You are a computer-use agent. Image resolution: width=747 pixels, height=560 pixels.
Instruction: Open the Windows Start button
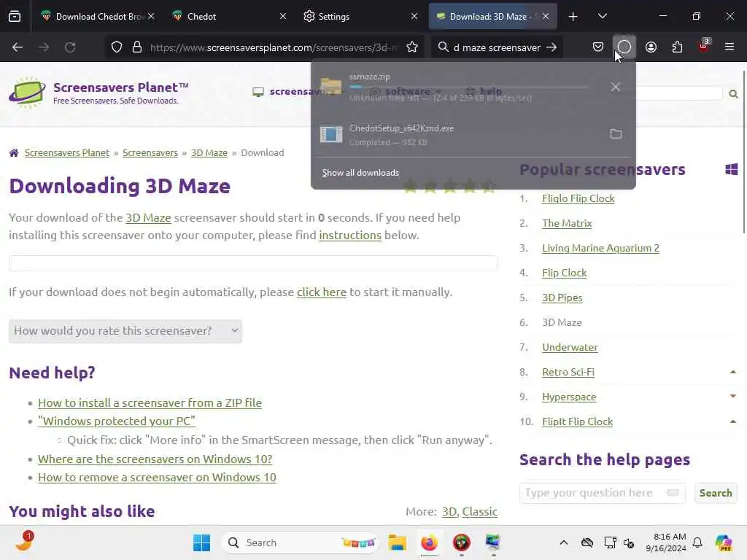pos(201,542)
